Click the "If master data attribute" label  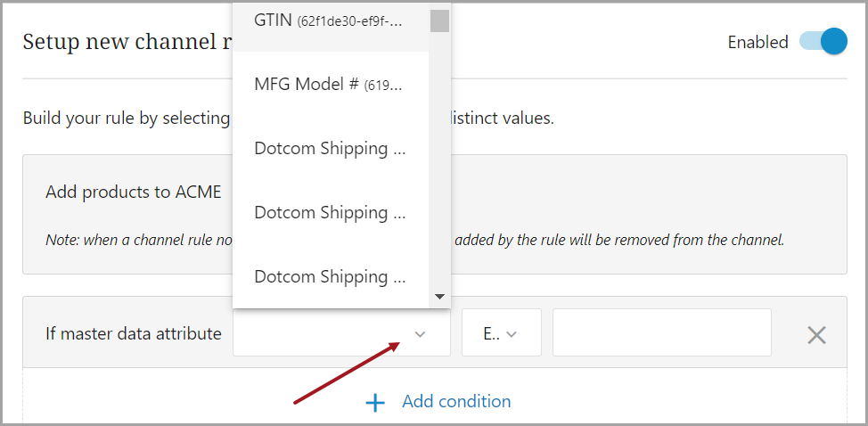coord(134,334)
